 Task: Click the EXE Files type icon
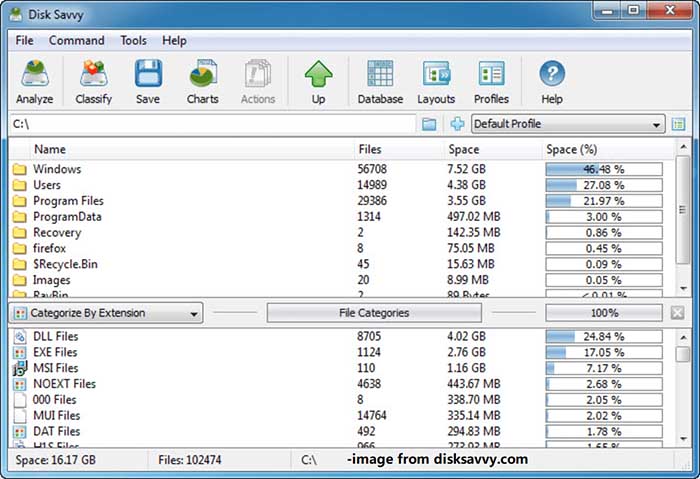[20, 352]
